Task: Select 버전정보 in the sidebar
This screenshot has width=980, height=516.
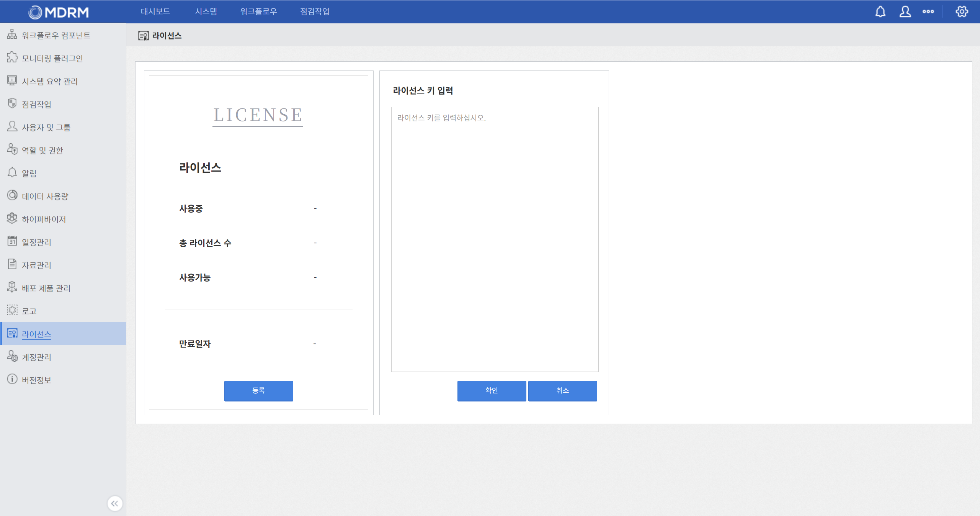Action: 36,380
